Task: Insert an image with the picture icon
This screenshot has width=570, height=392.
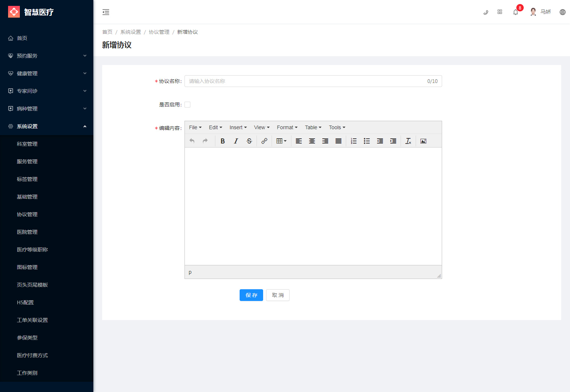Action: pyautogui.click(x=423, y=141)
